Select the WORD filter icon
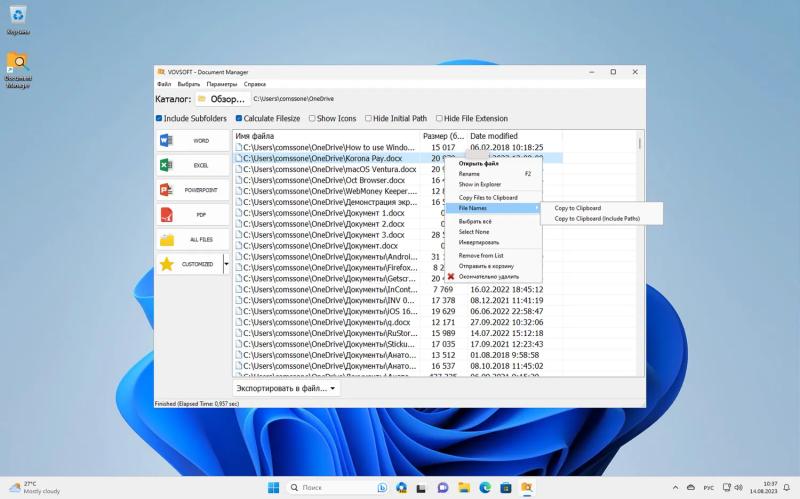This screenshot has height=499, width=800. (x=166, y=140)
